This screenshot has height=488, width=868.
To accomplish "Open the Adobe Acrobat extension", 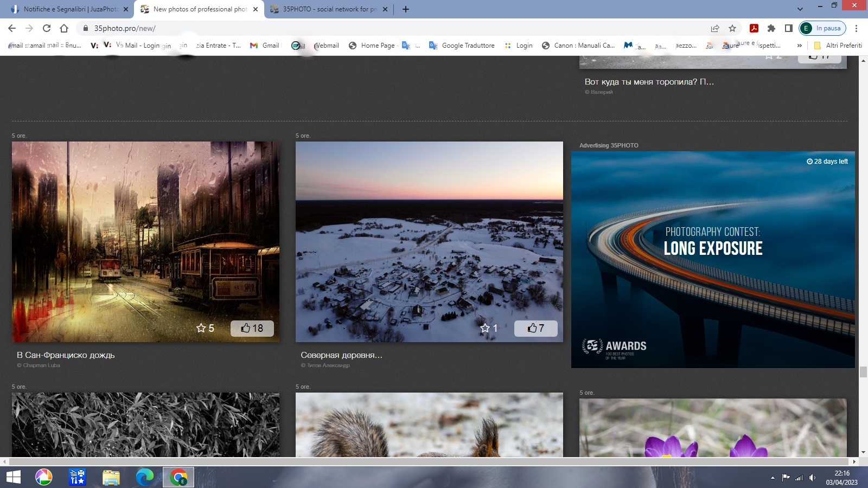I will [x=754, y=28].
